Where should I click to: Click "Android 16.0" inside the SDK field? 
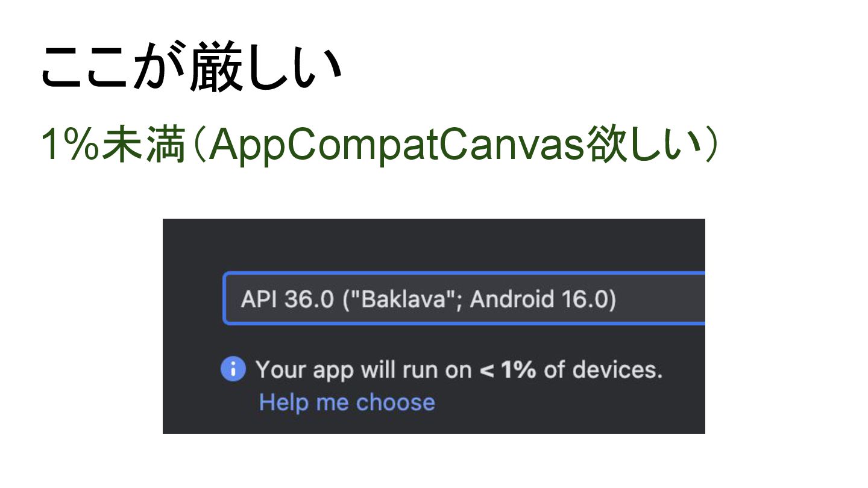(x=539, y=299)
